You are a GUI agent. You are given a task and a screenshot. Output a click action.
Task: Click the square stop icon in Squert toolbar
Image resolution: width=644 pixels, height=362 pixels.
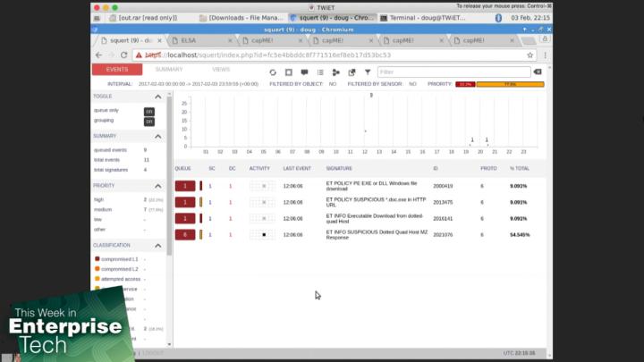[289, 72]
